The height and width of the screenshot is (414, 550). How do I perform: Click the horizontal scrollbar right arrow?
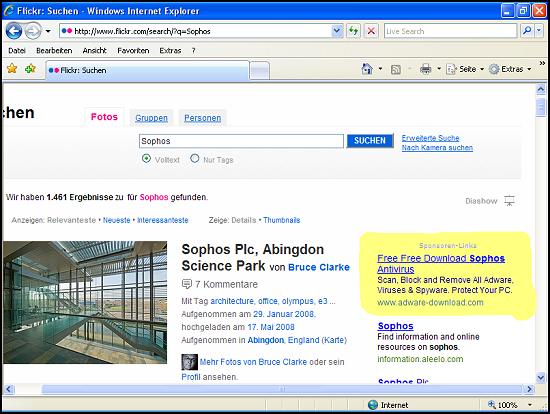pos(529,389)
